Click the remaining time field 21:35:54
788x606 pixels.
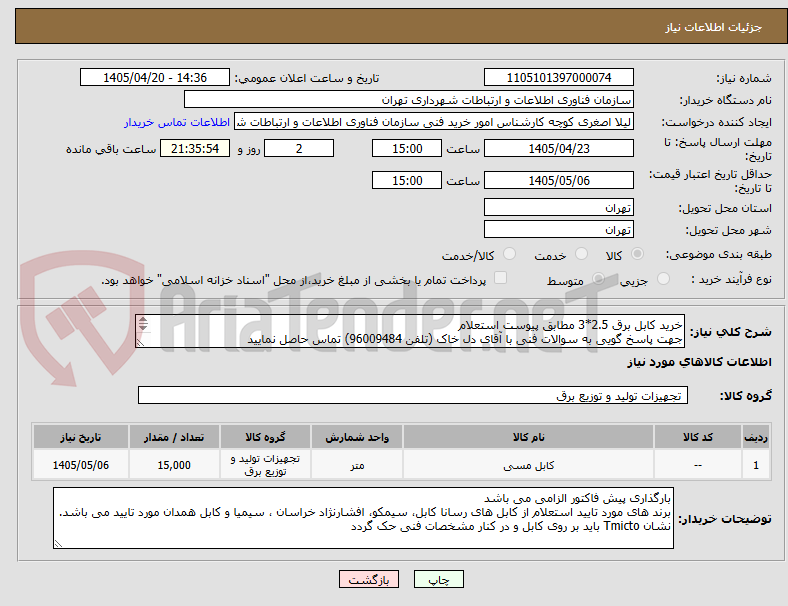195,149
